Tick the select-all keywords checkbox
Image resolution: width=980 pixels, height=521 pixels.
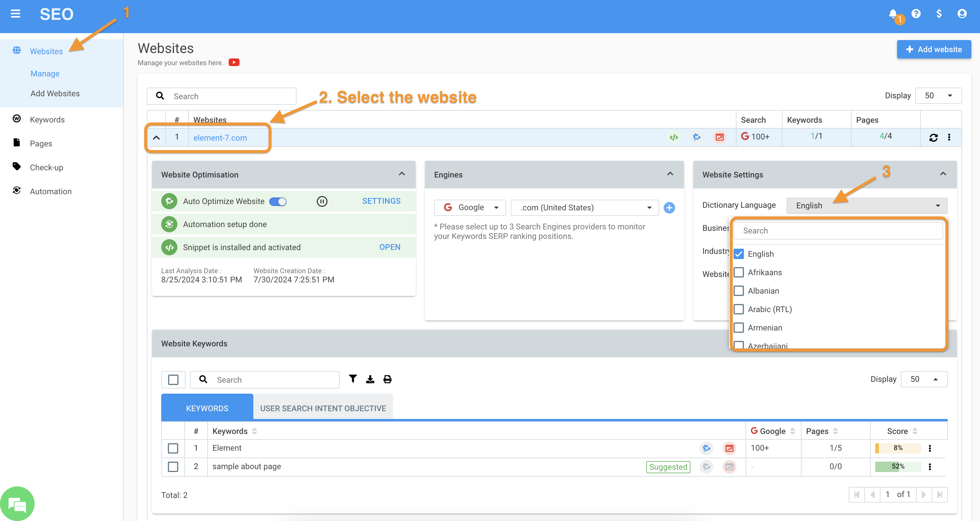pos(173,380)
